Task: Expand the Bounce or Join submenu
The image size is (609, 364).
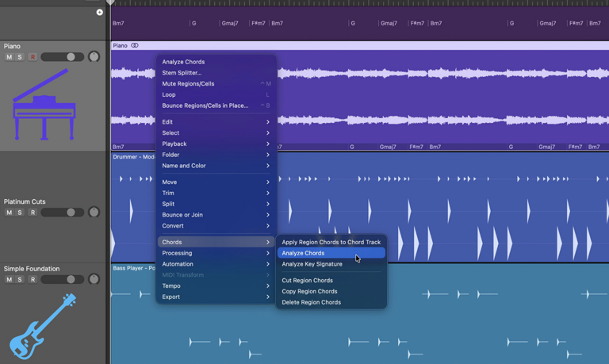Action: point(216,214)
